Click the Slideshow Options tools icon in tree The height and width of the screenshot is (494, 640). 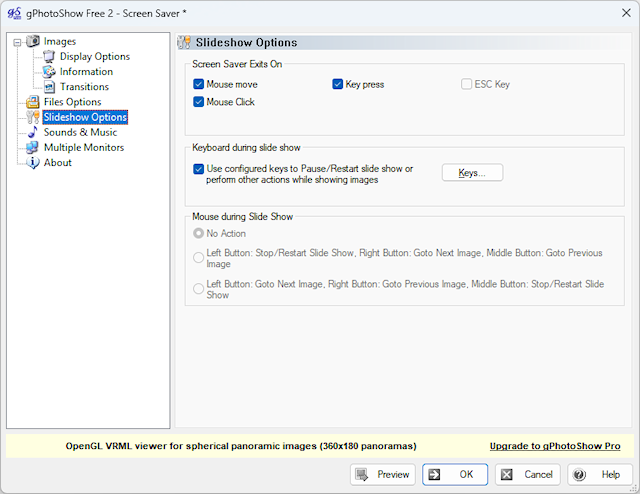pos(33,117)
